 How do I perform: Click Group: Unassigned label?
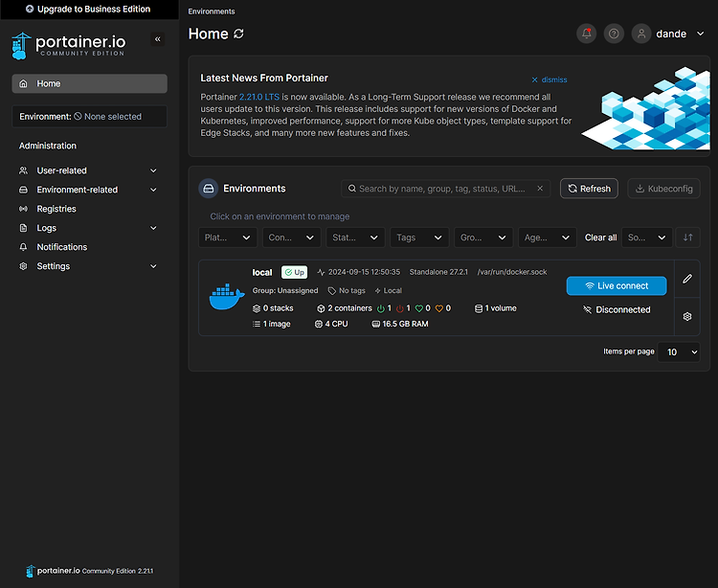point(285,291)
